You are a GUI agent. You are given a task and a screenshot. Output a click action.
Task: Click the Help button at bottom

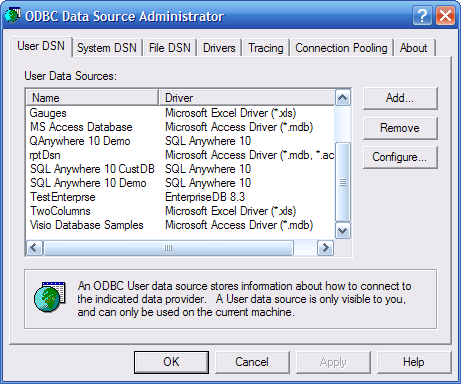[414, 362]
